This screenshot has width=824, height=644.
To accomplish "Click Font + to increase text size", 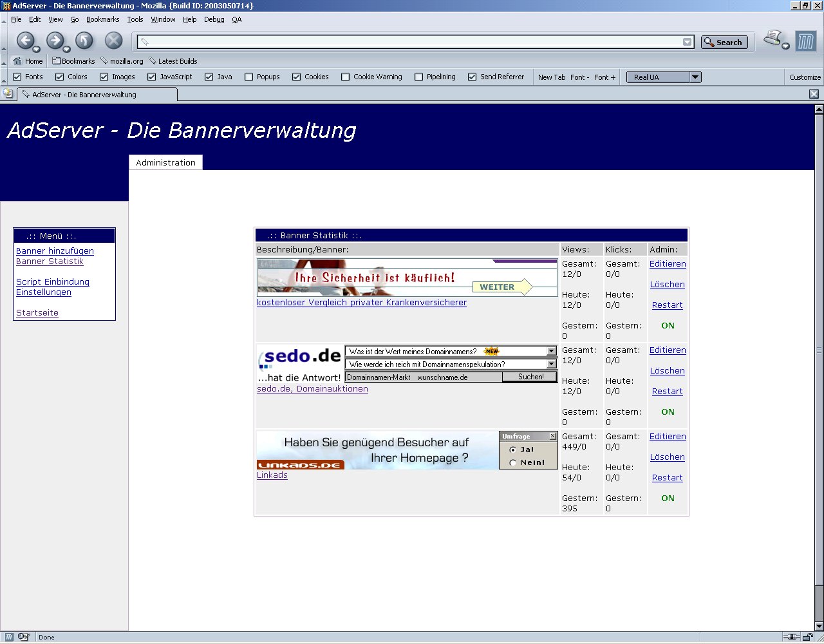I will pyautogui.click(x=604, y=77).
